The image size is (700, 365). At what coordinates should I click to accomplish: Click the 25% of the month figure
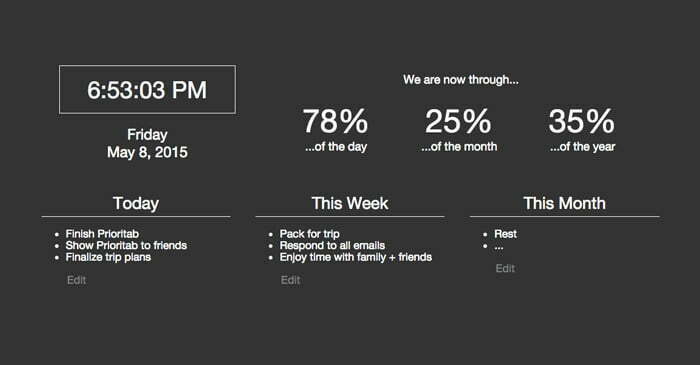[458, 121]
